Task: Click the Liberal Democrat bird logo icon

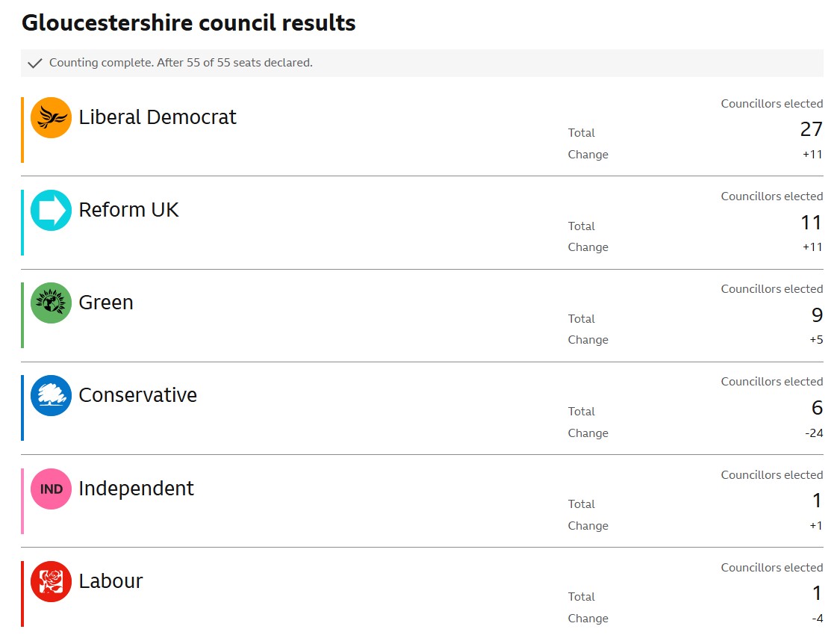Action: (51, 117)
